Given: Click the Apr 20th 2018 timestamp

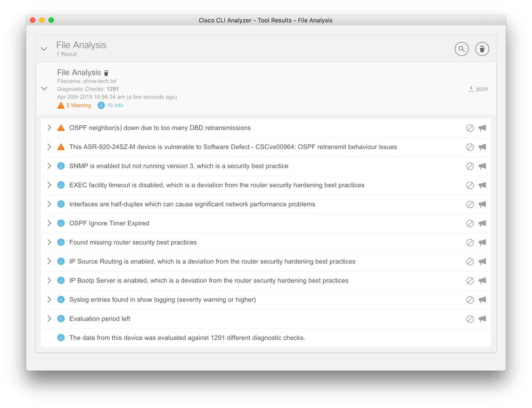Looking at the screenshot, I should [x=117, y=97].
